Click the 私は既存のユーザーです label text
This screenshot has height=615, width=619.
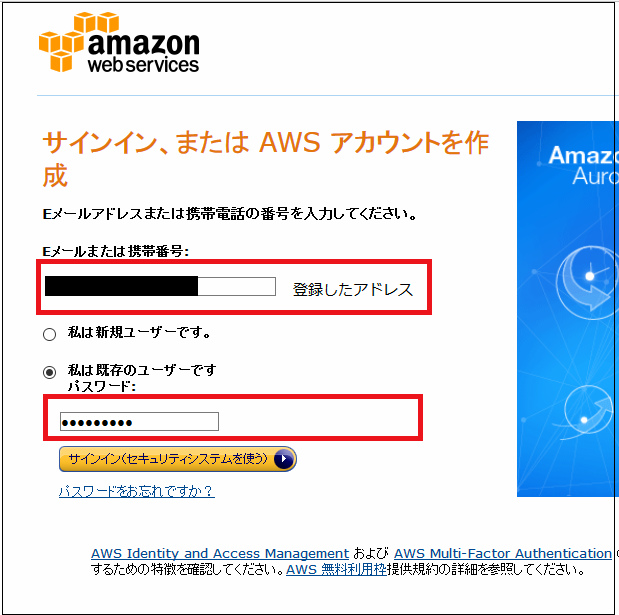point(142,371)
